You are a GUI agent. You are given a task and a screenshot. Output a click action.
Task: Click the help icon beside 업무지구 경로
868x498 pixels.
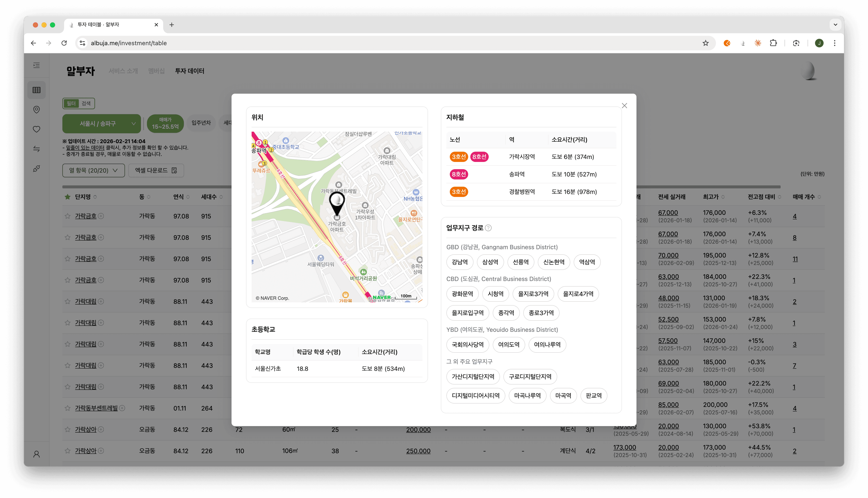coord(488,228)
